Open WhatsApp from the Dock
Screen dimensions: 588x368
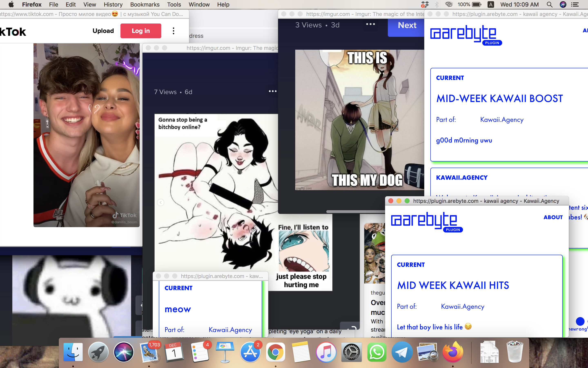tap(377, 352)
